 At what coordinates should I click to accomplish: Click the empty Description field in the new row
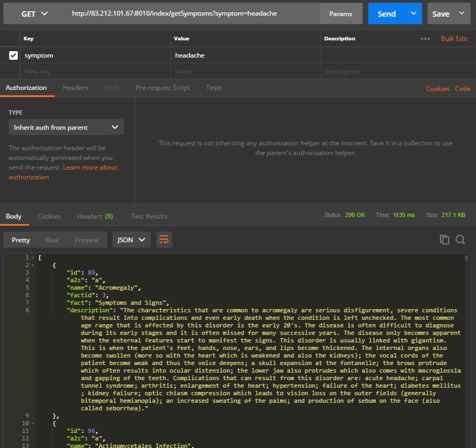point(398,72)
